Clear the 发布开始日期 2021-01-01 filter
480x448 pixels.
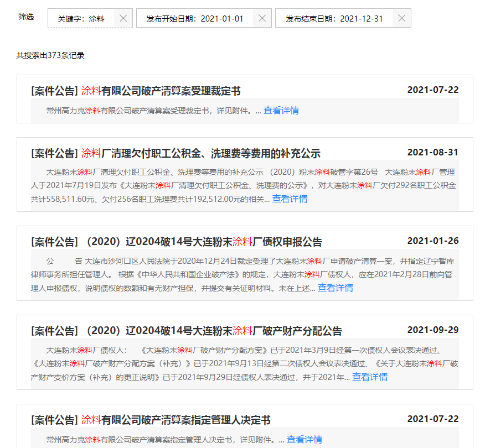click(x=262, y=18)
